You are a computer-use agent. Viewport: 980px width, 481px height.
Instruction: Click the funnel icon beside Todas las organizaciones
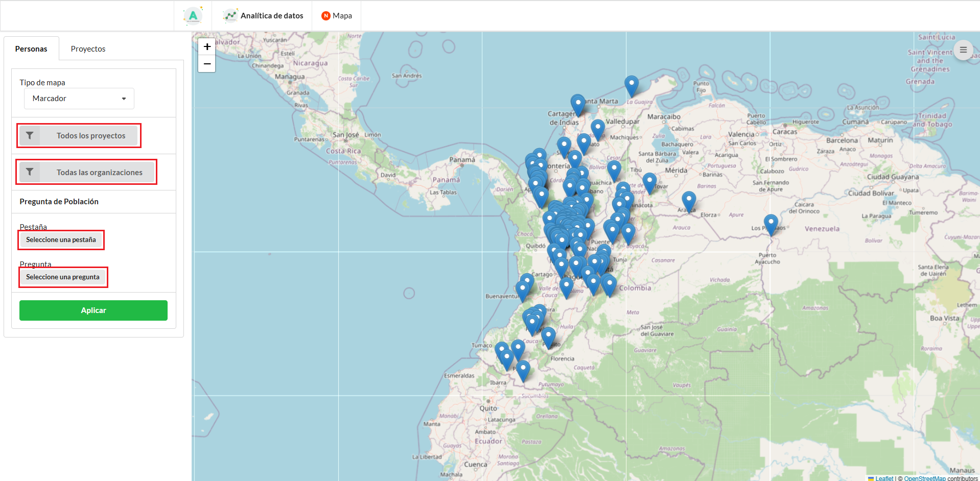(30, 173)
